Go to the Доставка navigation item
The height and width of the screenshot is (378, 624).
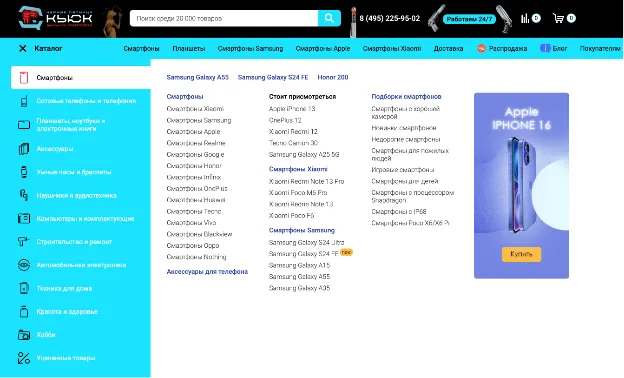coord(448,49)
